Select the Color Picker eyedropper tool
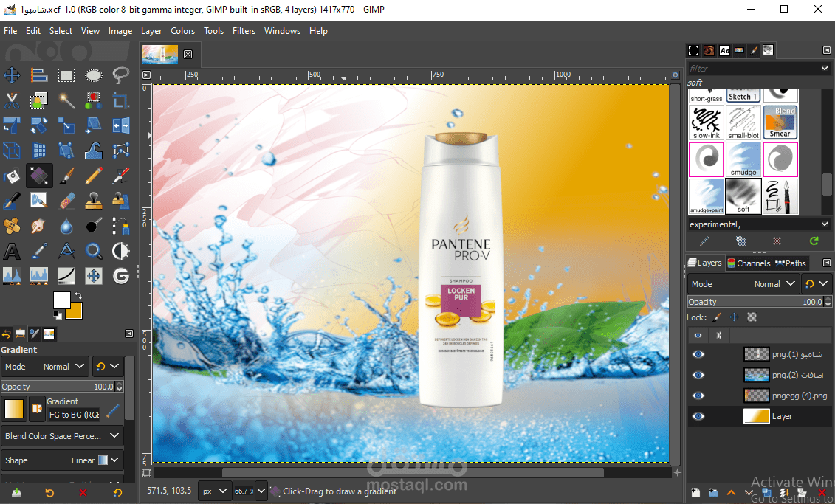 click(39, 251)
